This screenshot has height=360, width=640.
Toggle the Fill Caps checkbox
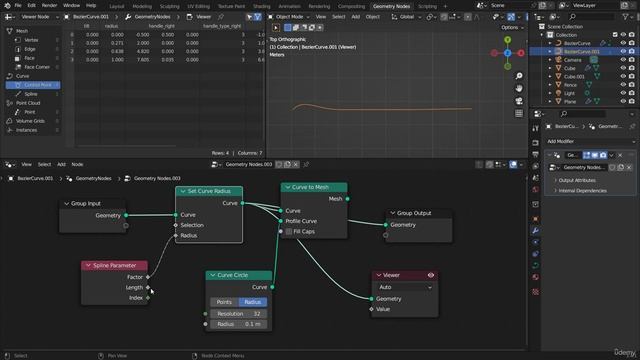click(289, 231)
